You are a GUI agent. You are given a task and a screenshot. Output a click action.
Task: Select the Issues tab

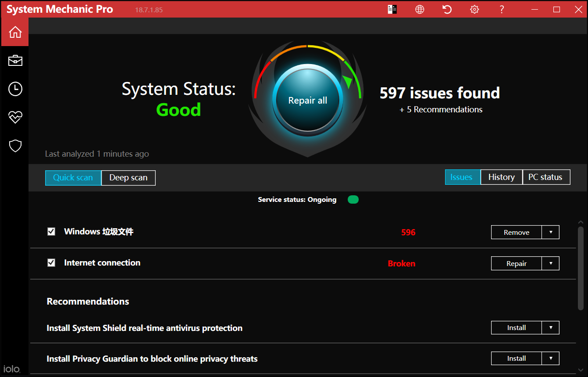tap(463, 177)
